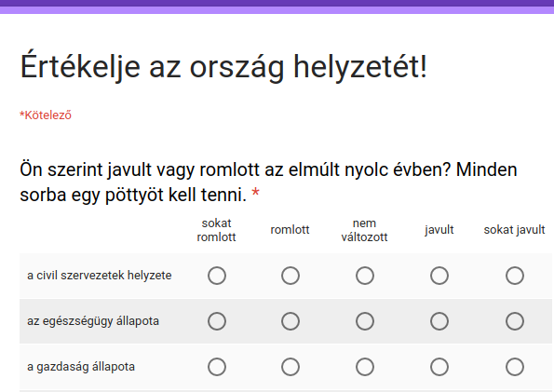
Task: Select 'nem változott' for egészségügy állapota
Action: click(365, 321)
